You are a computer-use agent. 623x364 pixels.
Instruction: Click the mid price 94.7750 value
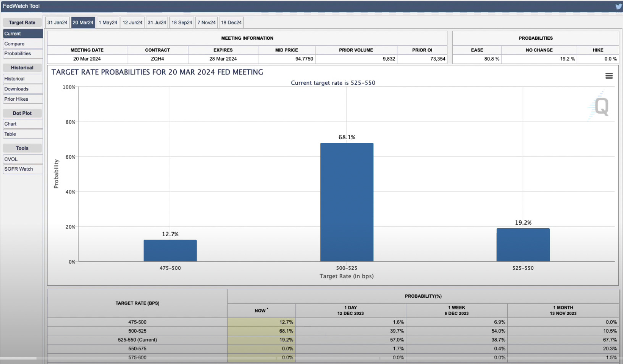click(x=304, y=59)
